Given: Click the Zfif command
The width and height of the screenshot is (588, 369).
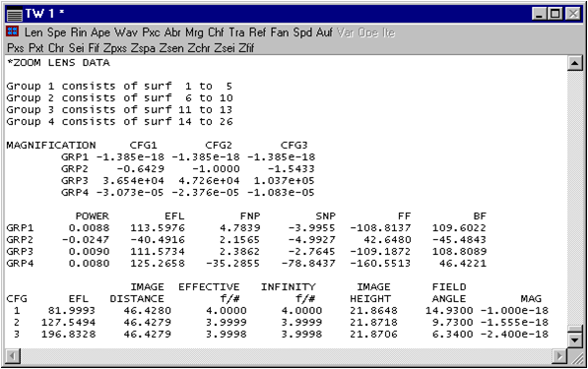Looking at the screenshot, I should tap(246, 48).
